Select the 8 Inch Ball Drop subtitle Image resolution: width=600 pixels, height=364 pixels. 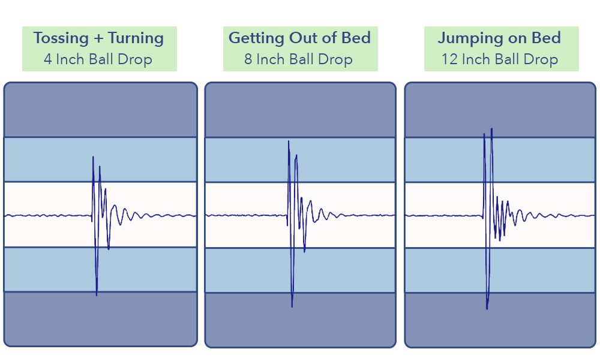click(x=298, y=59)
